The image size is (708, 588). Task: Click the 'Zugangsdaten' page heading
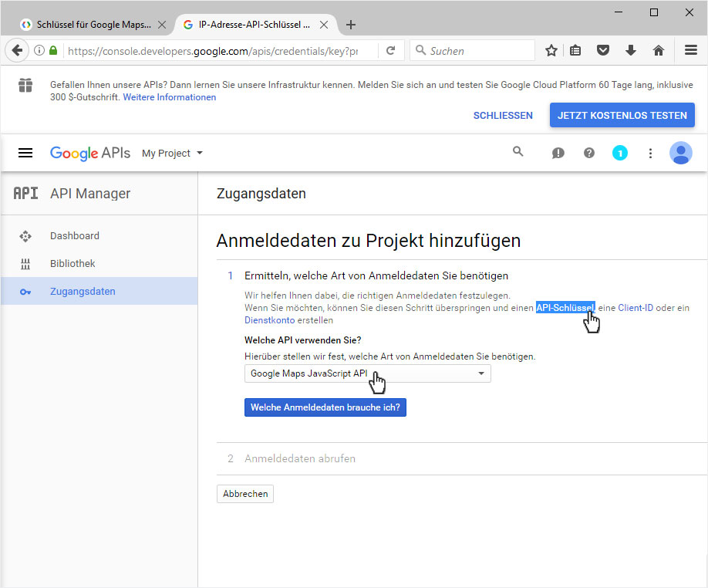(x=261, y=194)
